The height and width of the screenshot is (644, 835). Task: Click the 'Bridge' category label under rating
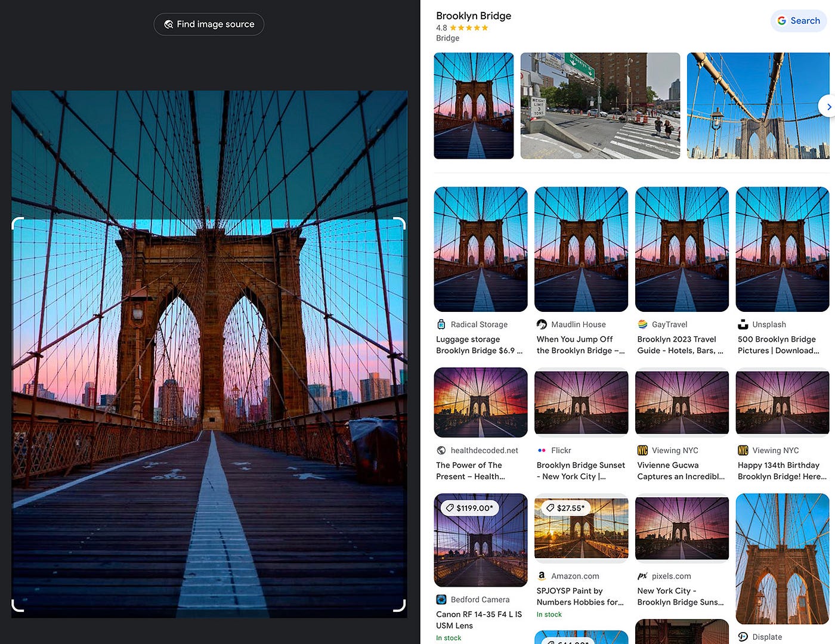[448, 38]
